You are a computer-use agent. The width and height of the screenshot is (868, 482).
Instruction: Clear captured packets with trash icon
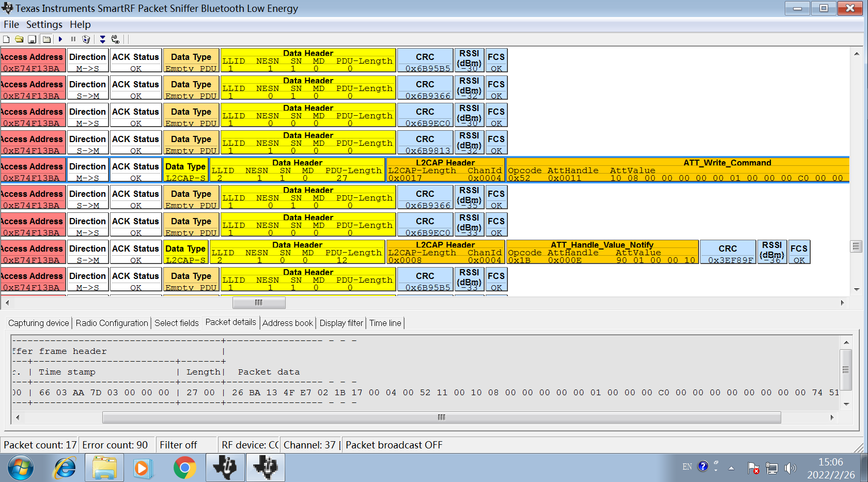click(86, 39)
